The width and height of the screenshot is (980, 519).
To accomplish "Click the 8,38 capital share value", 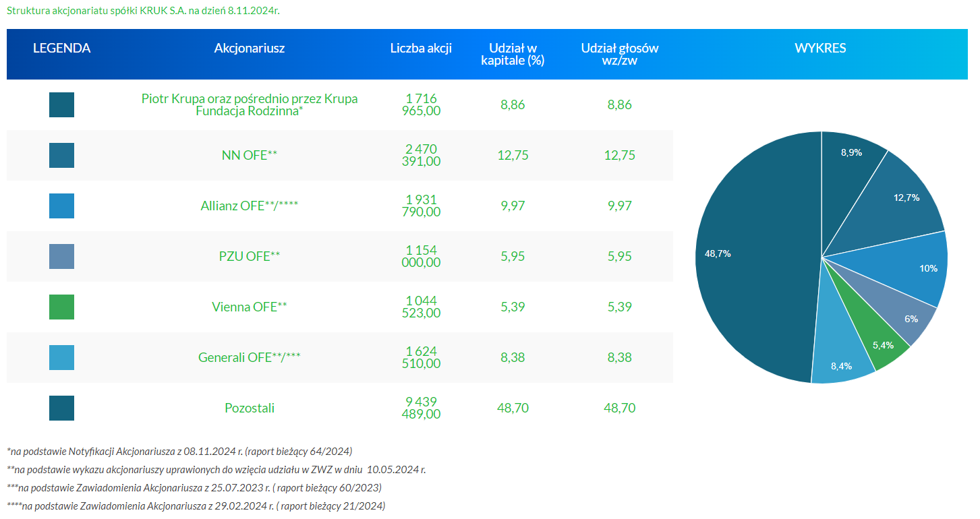I will click(x=513, y=358).
